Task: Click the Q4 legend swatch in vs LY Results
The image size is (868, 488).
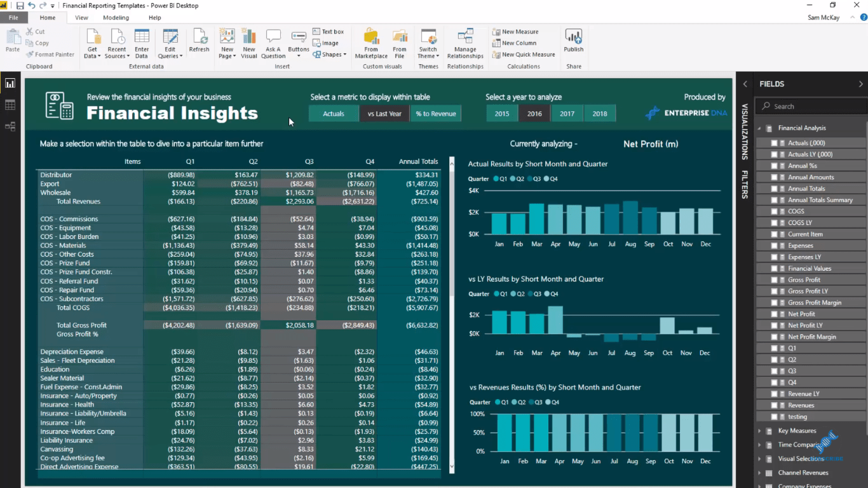Action: (x=546, y=294)
